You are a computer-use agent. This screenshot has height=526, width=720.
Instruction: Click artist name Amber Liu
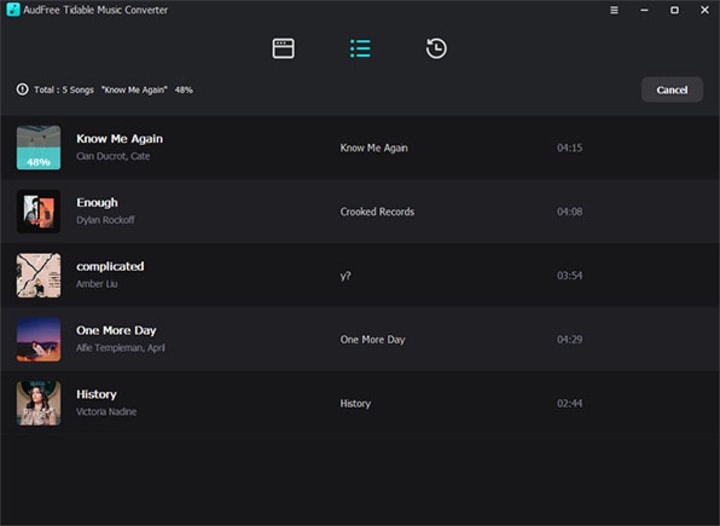click(97, 284)
